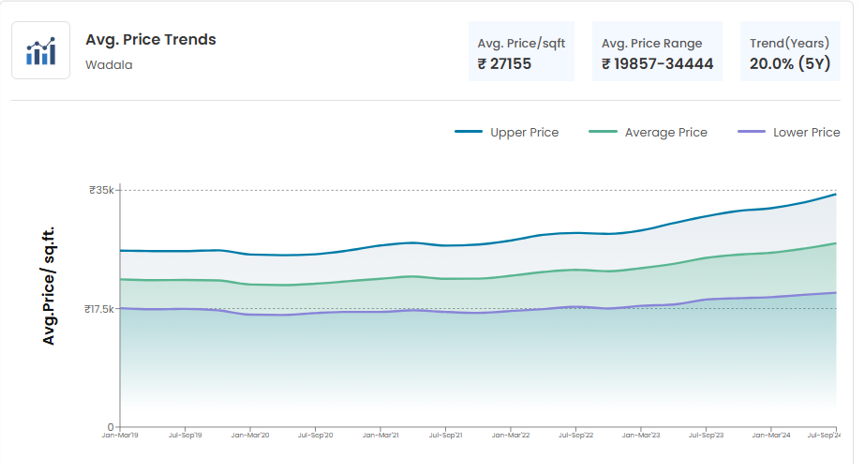Image resolution: width=859 pixels, height=464 pixels.
Task: Open the Trend(Years) 20.0% (5Y) card
Action: pos(789,52)
